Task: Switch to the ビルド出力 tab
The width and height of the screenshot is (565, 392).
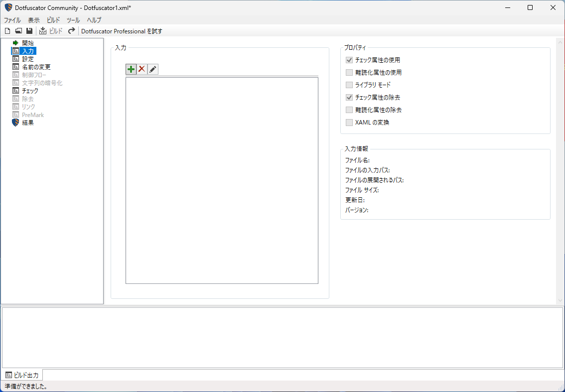Action: (x=22, y=375)
